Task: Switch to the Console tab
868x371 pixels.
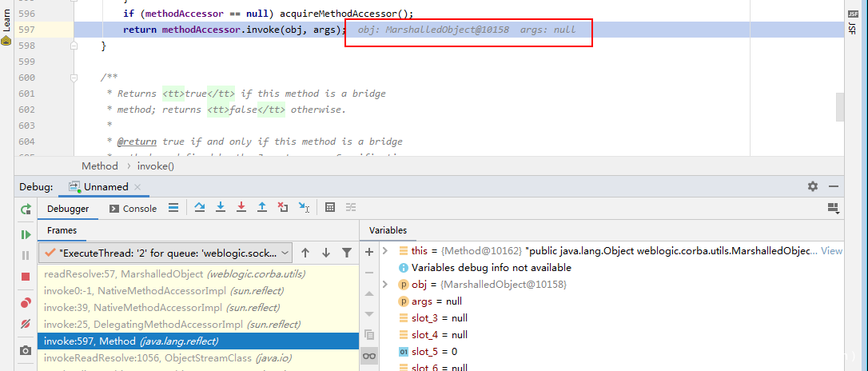Action: click(x=132, y=209)
